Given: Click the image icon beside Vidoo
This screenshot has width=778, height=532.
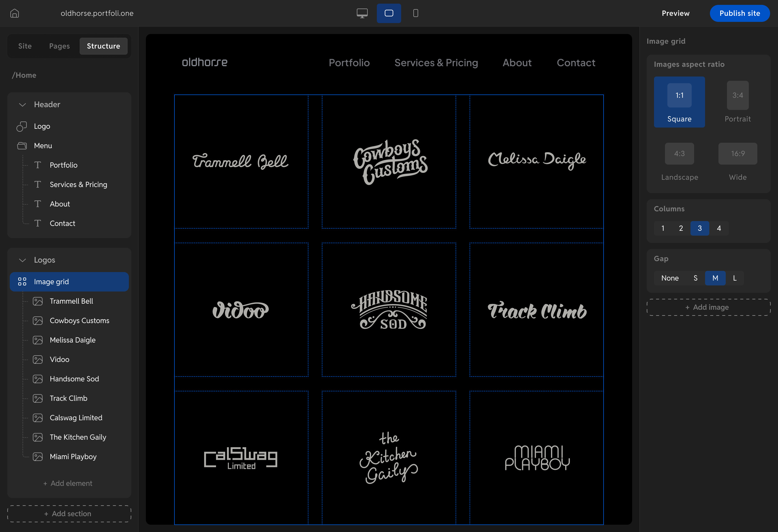Looking at the screenshot, I should (38, 359).
